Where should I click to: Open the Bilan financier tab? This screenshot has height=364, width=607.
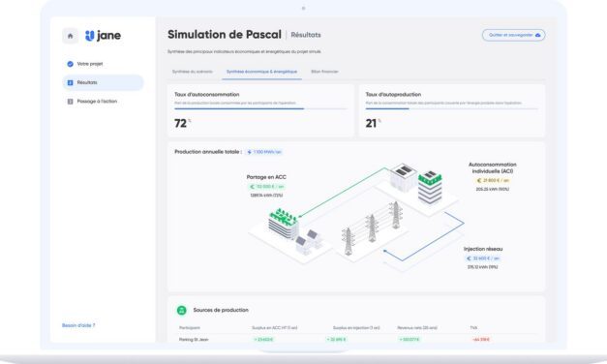point(324,72)
